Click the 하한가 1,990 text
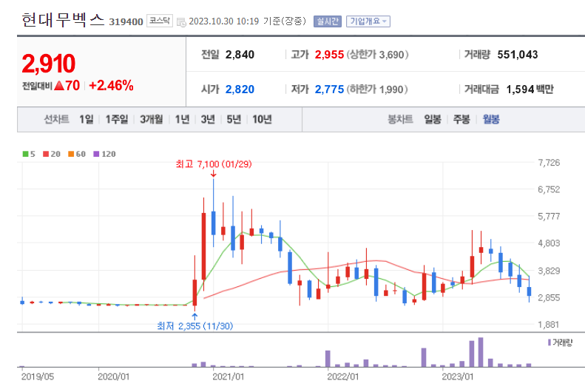Image resolution: width=585 pixels, height=392 pixels. pos(377,89)
